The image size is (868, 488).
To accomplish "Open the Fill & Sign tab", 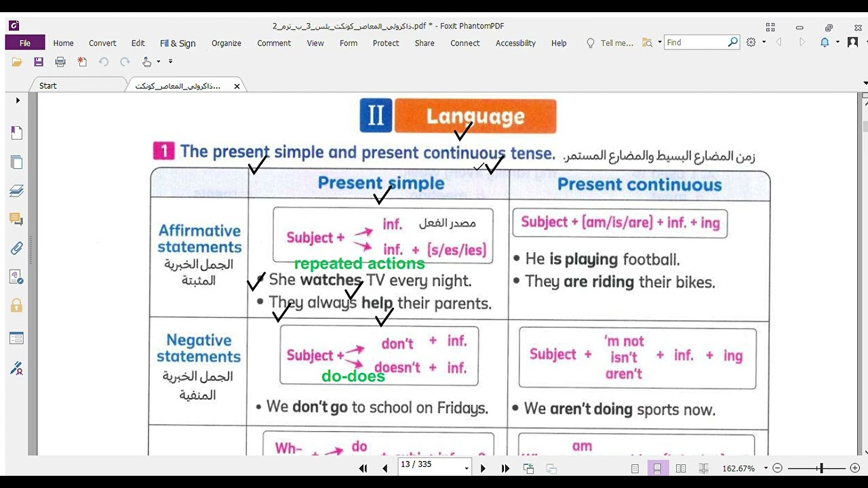I will [x=178, y=43].
